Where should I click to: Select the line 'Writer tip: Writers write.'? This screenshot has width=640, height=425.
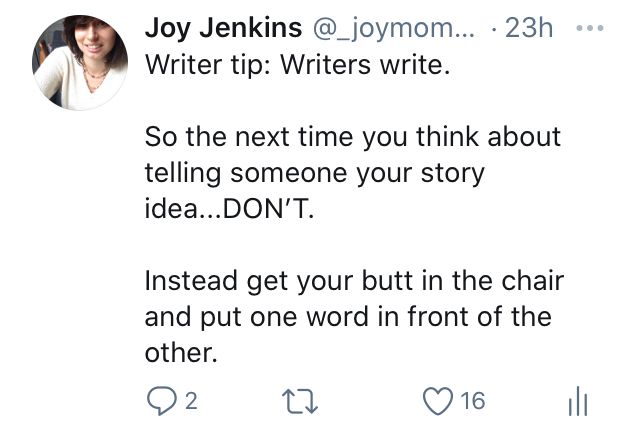[x=298, y=65]
